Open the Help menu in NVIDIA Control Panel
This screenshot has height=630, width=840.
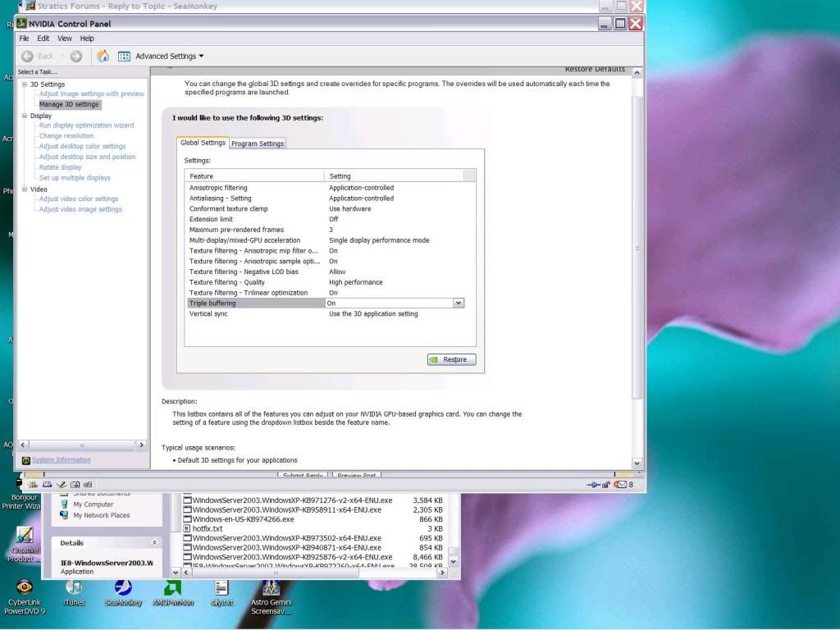pyautogui.click(x=87, y=39)
